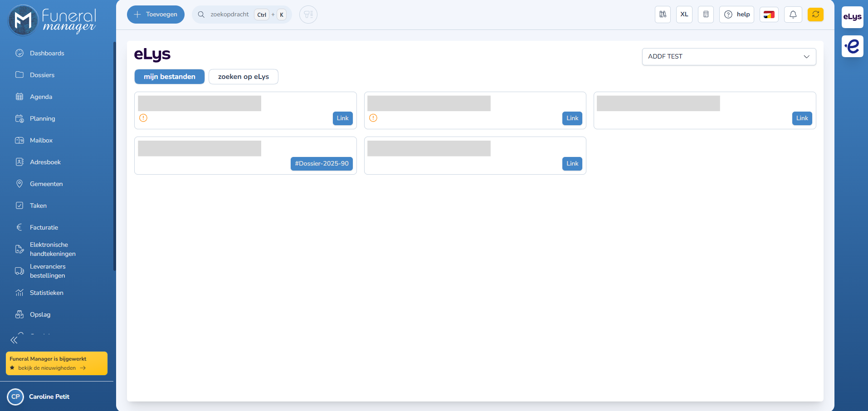Screen dimensions: 868x411
Task: Open the help button
Action: [x=736, y=15]
